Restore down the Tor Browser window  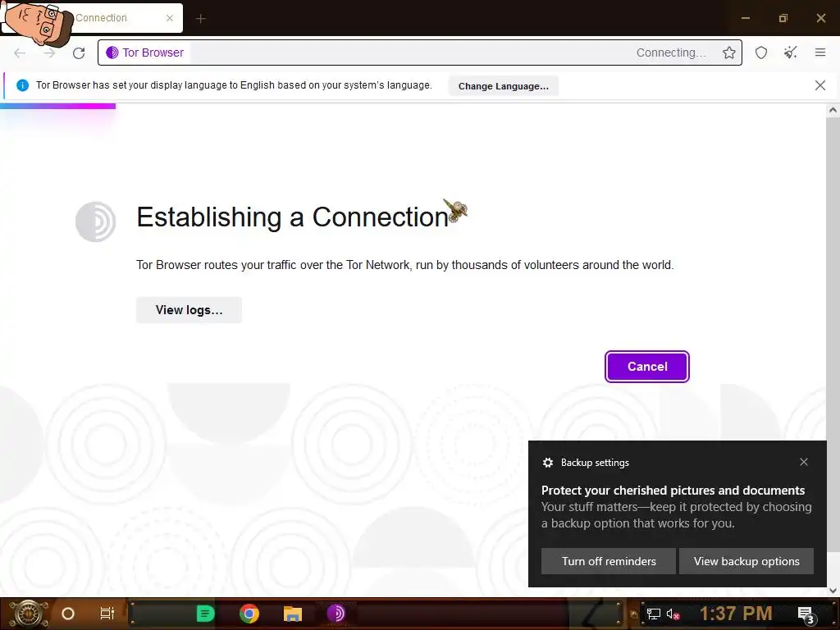coord(783,18)
